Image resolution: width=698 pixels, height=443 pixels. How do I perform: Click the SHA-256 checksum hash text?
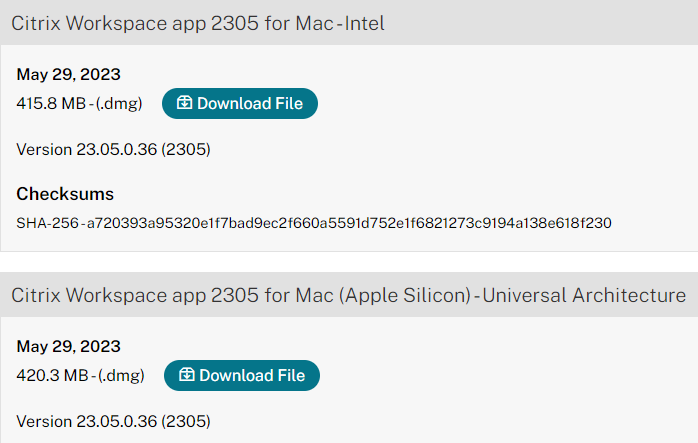(349, 223)
